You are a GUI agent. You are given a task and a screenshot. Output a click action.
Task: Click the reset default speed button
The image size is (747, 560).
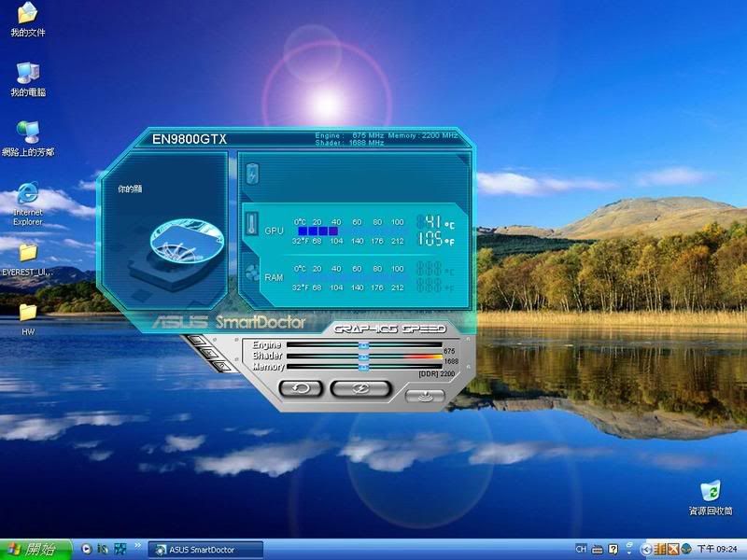(x=302, y=387)
